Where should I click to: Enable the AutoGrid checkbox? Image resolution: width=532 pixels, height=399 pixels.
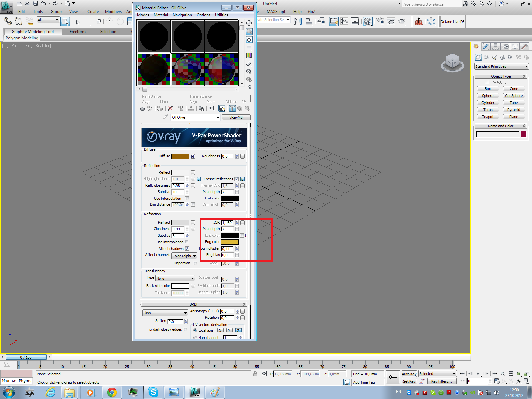487,82
